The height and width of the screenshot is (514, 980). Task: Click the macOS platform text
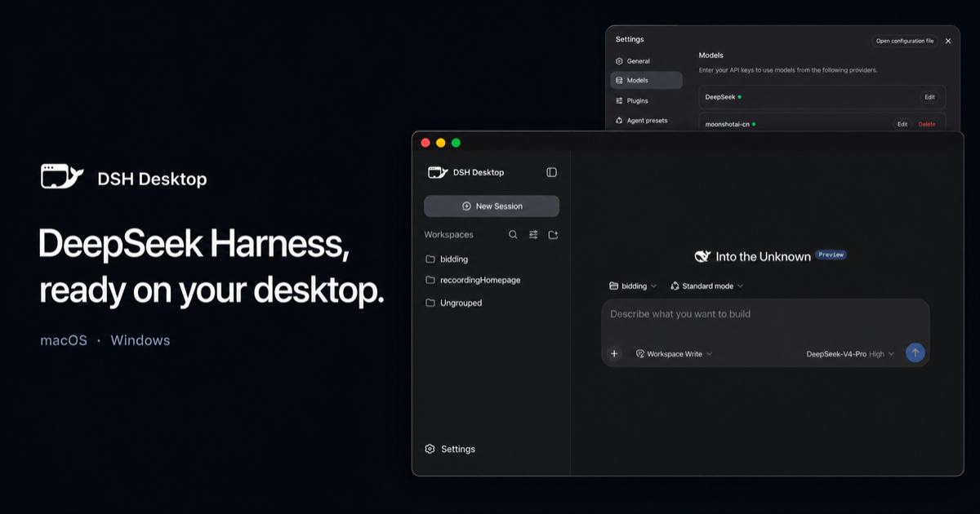click(x=64, y=340)
